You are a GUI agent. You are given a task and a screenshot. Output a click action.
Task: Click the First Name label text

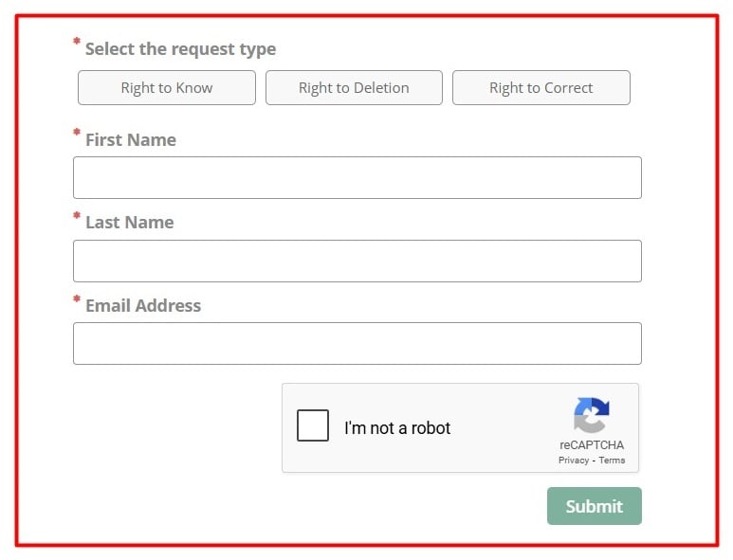pos(131,140)
